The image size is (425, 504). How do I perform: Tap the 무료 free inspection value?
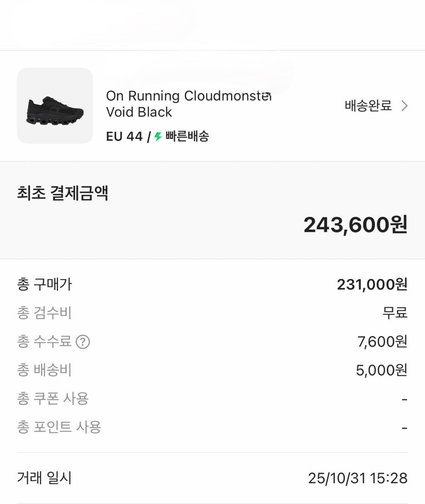click(394, 313)
